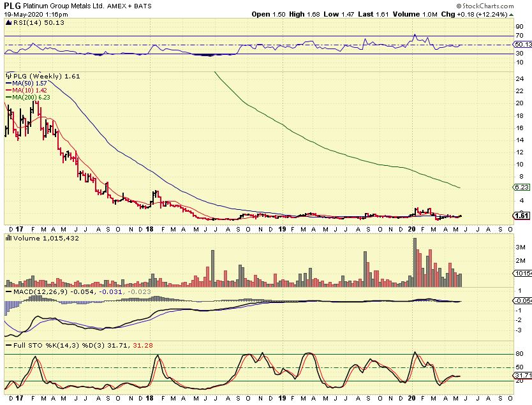Click the Volume 1,015,432 legend text
Viewport: 532px width, 405px height.
pos(46,239)
